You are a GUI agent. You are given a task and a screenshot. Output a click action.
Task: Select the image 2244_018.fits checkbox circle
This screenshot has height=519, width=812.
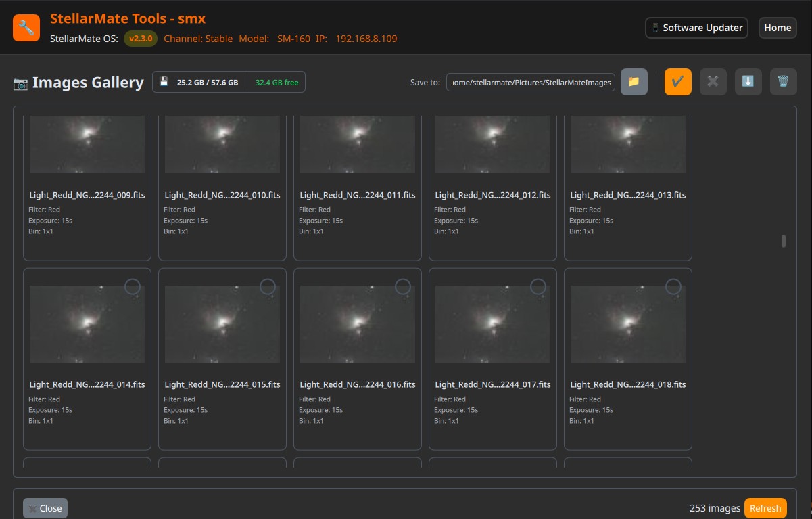673,287
